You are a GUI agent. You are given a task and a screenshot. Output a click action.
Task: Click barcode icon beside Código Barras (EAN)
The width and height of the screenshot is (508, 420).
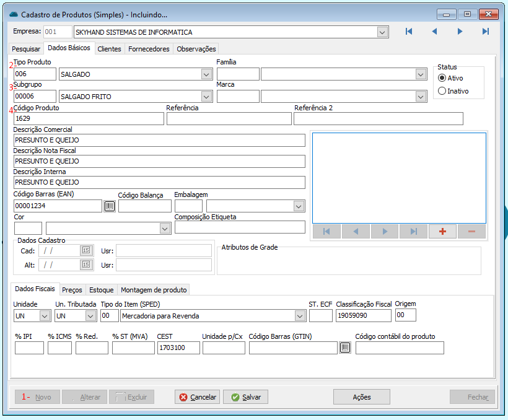[110, 206]
